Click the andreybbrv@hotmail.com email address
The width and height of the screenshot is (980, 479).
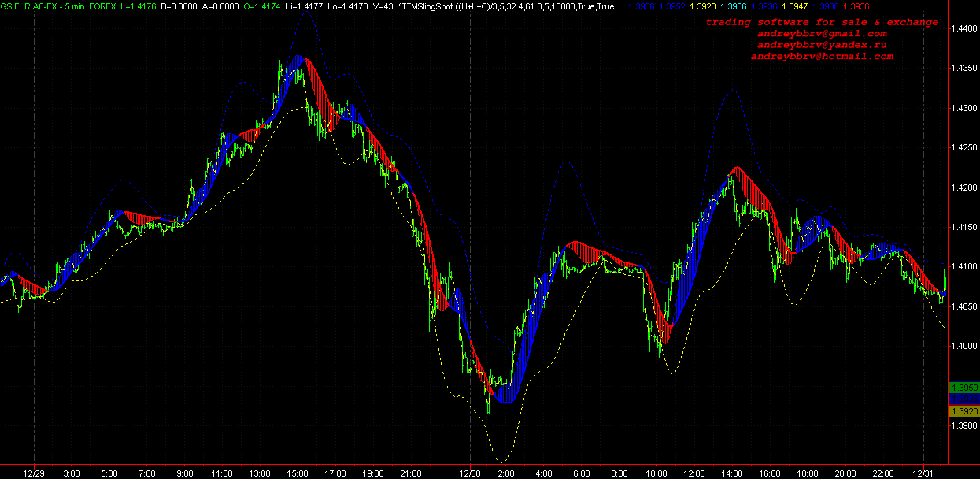click(822, 57)
